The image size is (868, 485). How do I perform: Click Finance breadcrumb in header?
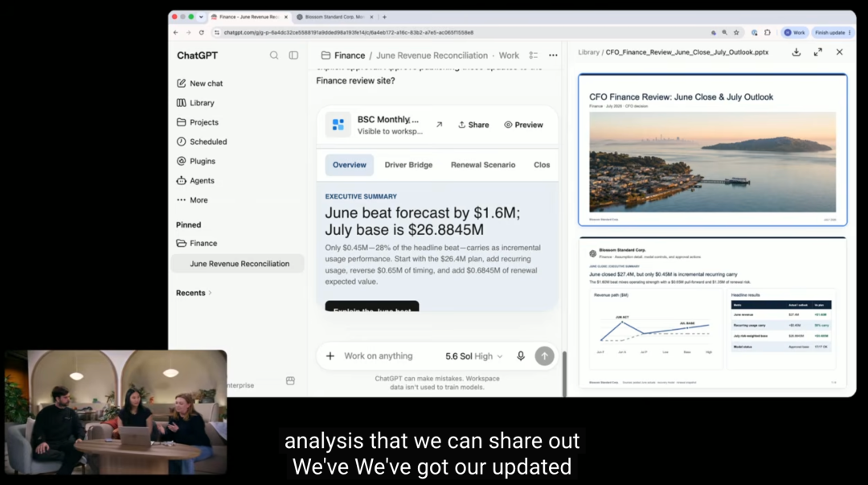point(350,55)
